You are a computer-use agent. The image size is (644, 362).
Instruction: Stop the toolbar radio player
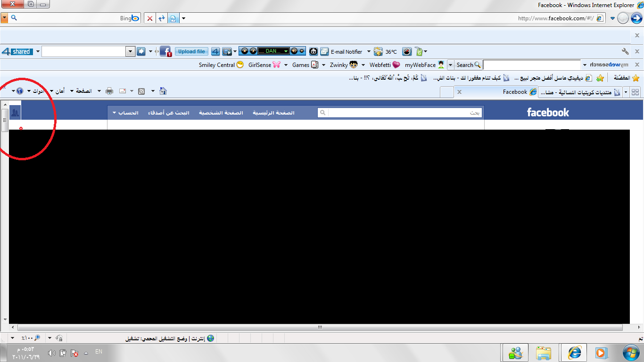(x=245, y=51)
